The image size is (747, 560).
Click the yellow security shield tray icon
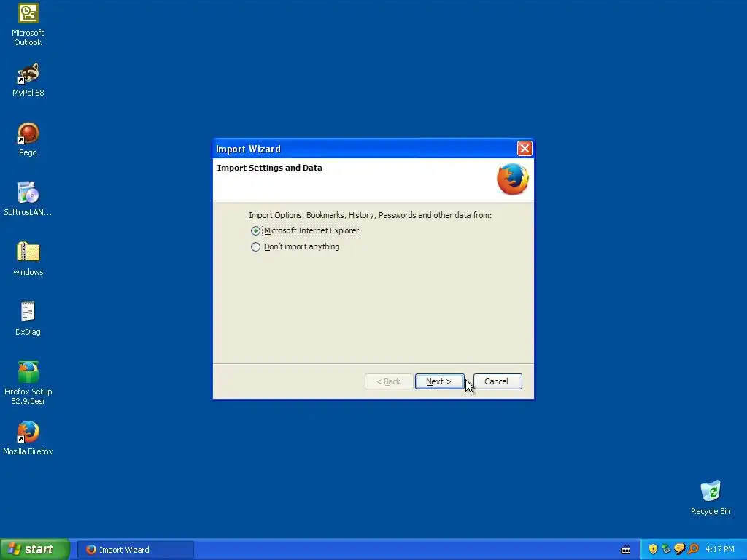tap(653, 550)
